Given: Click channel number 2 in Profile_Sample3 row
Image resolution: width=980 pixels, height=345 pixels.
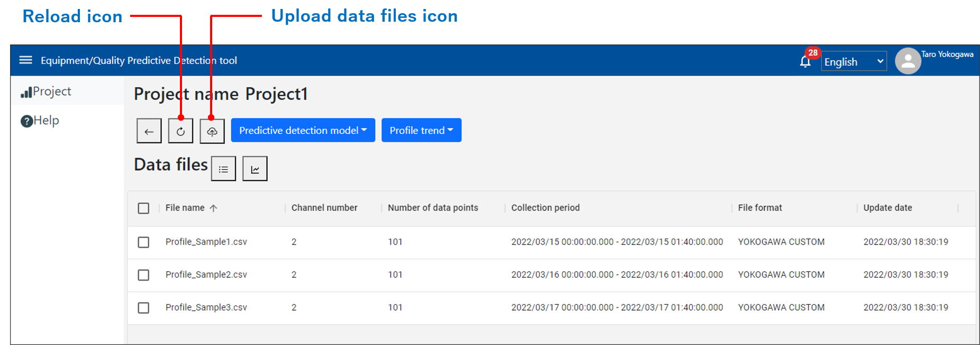Looking at the screenshot, I should tap(294, 307).
